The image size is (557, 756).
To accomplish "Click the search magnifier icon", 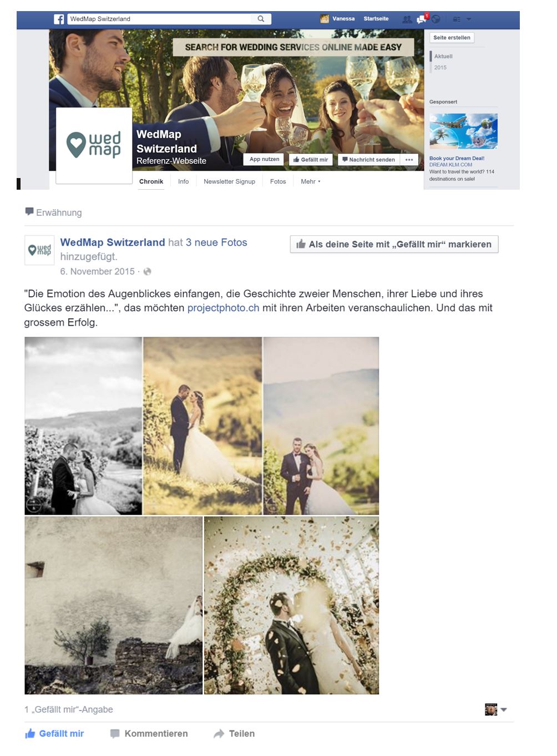I will click(261, 19).
